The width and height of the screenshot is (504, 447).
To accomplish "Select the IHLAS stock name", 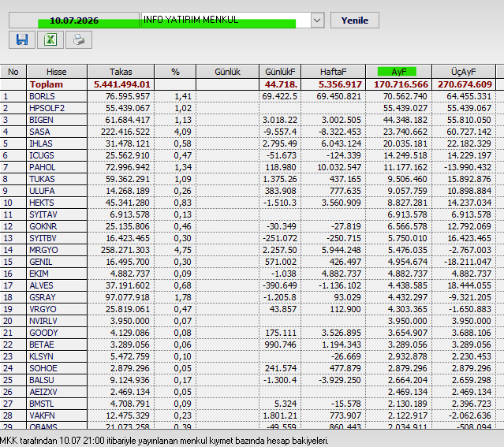I will [41, 143].
